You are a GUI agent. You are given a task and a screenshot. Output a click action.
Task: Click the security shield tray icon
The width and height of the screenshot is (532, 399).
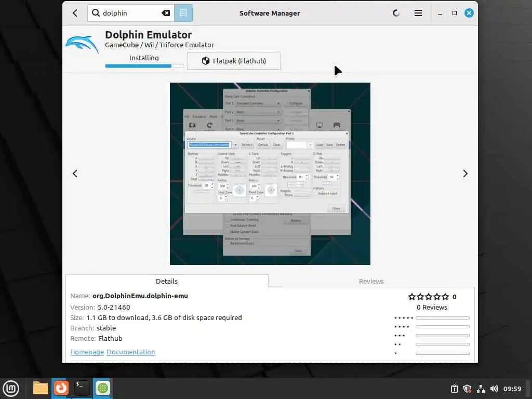467,389
